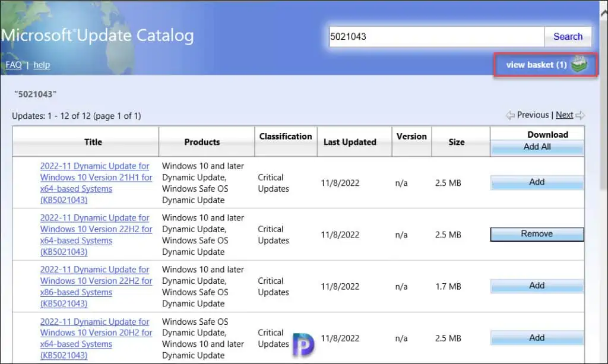Click the Search button

[568, 36]
